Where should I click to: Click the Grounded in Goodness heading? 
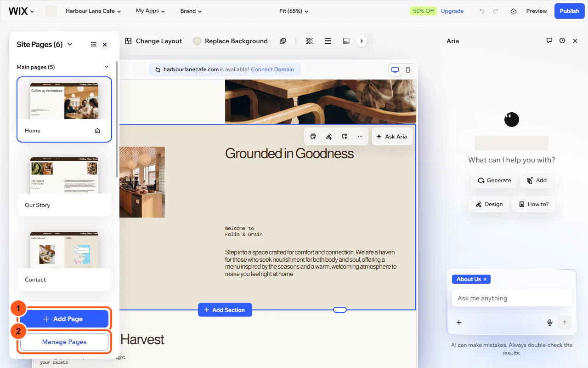[289, 153]
